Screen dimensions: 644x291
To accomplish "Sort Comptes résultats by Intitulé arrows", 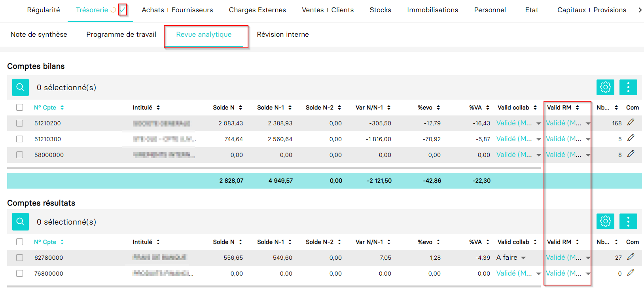I will (158, 242).
